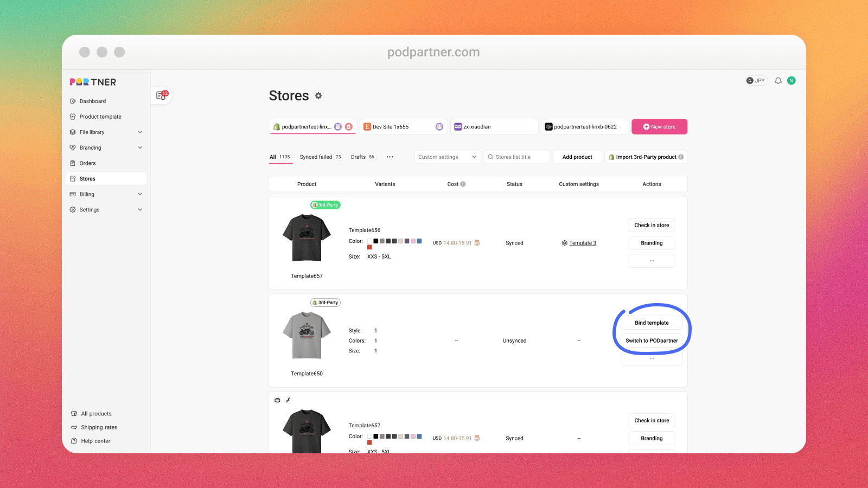Focus the Stores list title search field
The width and height of the screenshot is (868, 488).
tap(516, 157)
